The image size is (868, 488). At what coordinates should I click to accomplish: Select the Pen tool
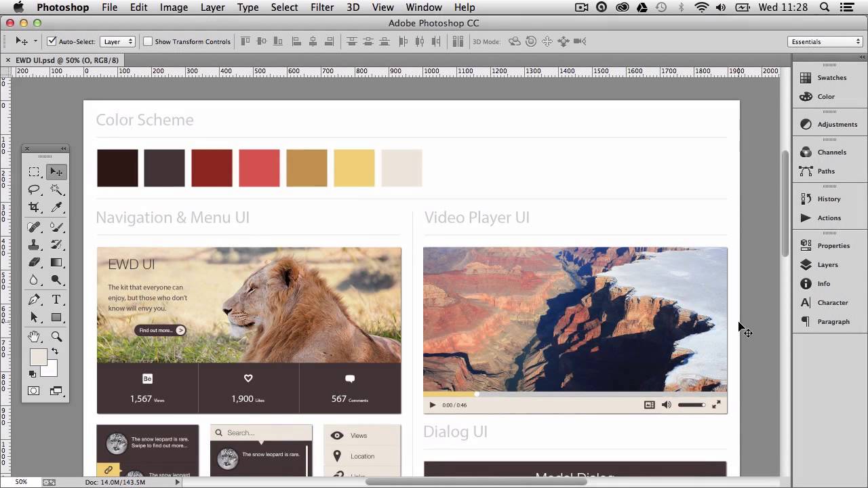(34, 300)
